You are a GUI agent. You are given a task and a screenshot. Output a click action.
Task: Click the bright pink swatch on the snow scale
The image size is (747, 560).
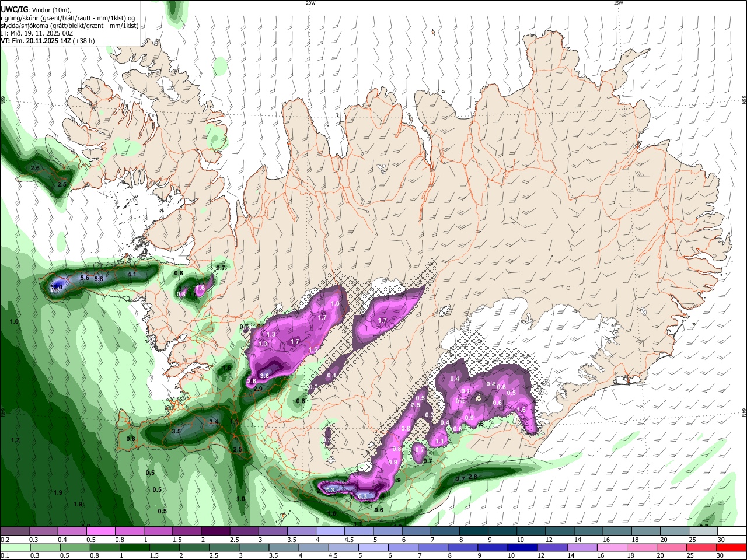100,531
